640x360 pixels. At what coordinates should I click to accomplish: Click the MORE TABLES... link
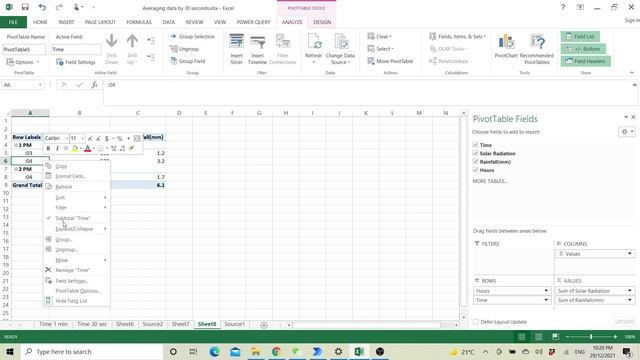(490, 181)
